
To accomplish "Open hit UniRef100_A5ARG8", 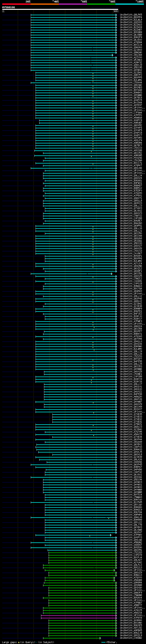I will tap(131, 118).
